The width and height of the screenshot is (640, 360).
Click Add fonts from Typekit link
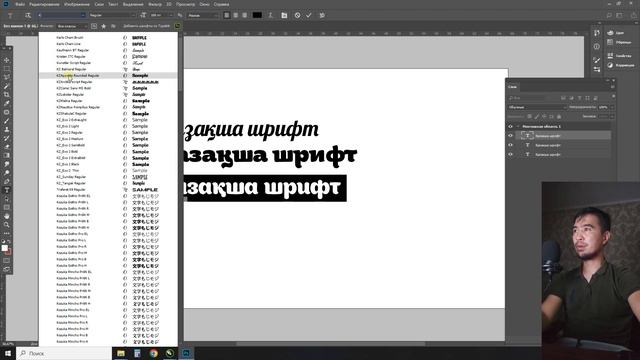pos(147,26)
